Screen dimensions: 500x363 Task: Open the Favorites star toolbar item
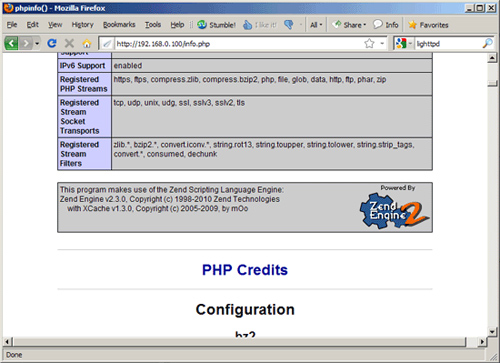(x=428, y=25)
